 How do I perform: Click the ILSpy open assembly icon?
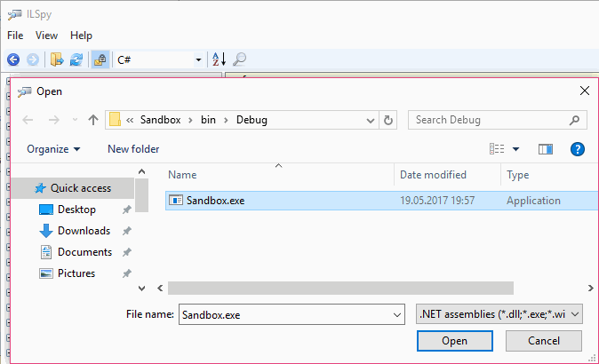(57, 59)
